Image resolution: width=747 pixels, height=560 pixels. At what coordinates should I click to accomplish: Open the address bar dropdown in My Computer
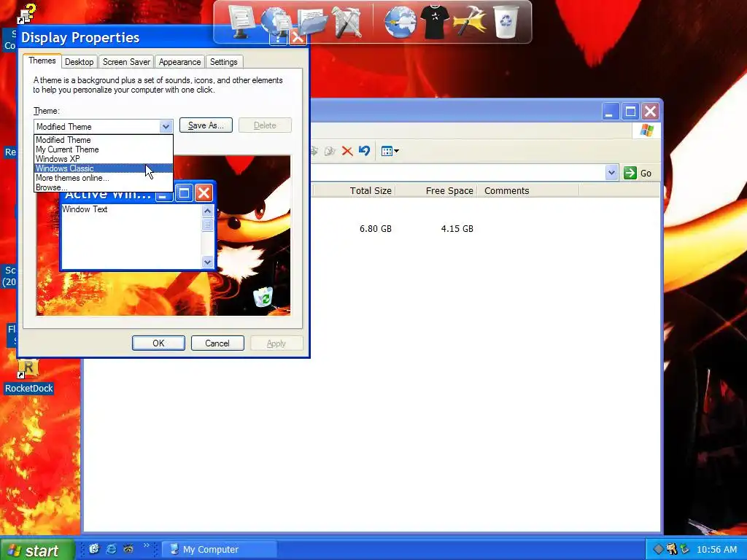pos(612,173)
